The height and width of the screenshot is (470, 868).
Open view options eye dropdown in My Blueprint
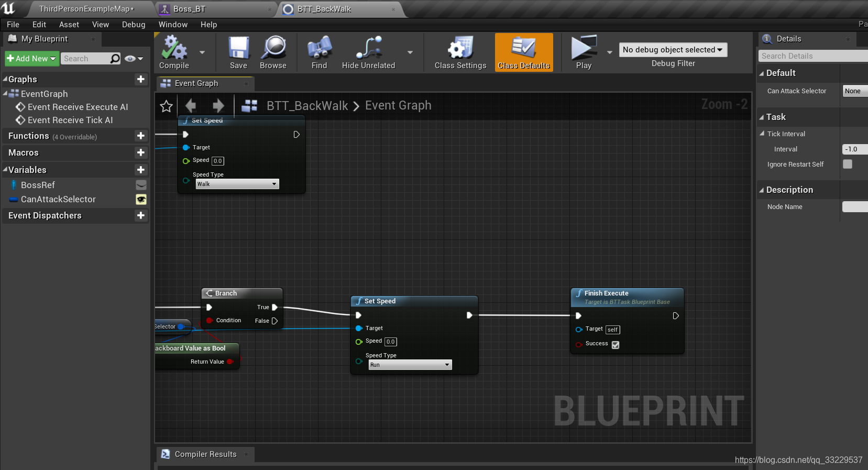[134, 59]
